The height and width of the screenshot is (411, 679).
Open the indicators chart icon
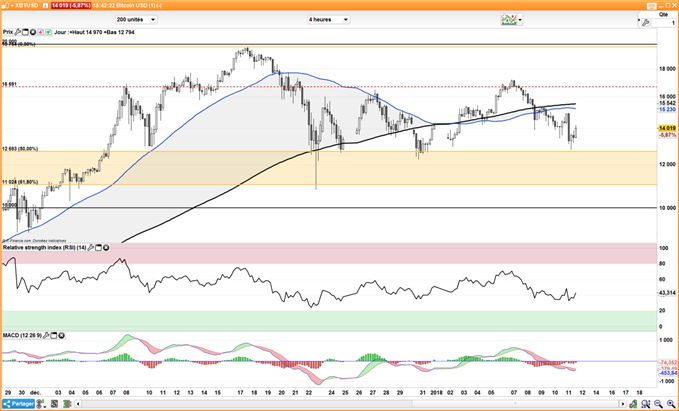click(x=509, y=19)
